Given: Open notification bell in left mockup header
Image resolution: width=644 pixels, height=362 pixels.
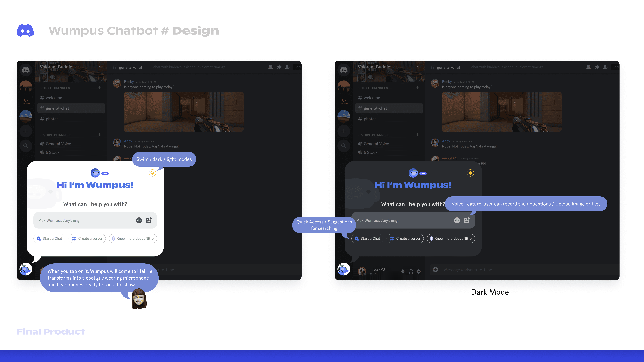Looking at the screenshot, I should (x=271, y=67).
